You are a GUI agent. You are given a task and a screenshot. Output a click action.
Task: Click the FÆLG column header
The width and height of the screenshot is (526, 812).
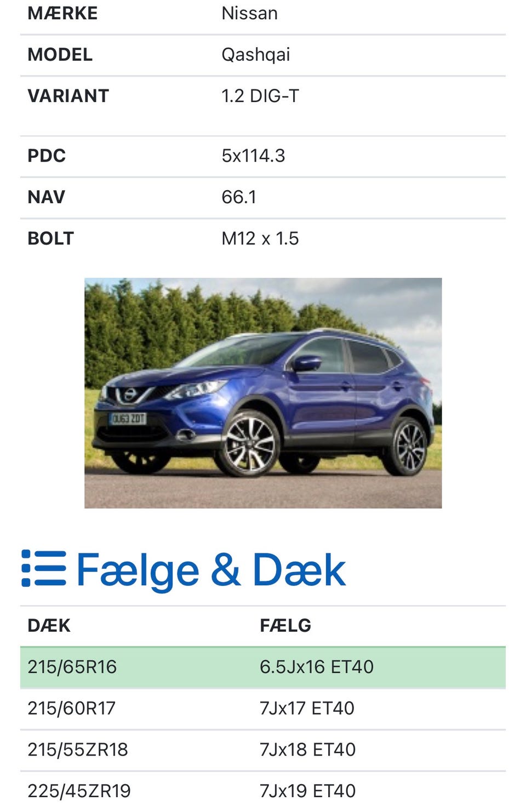click(285, 626)
